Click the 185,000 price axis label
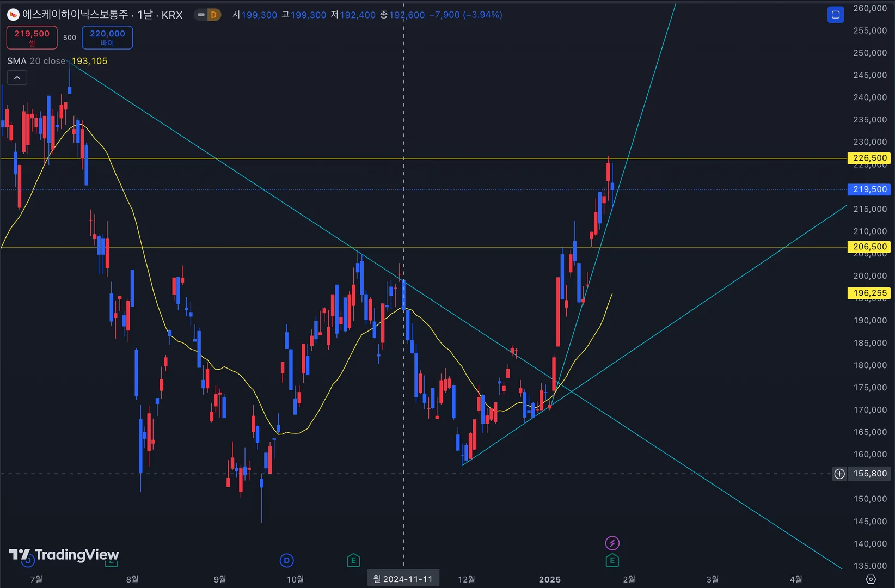The width and height of the screenshot is (895, 588). point(870,343)
